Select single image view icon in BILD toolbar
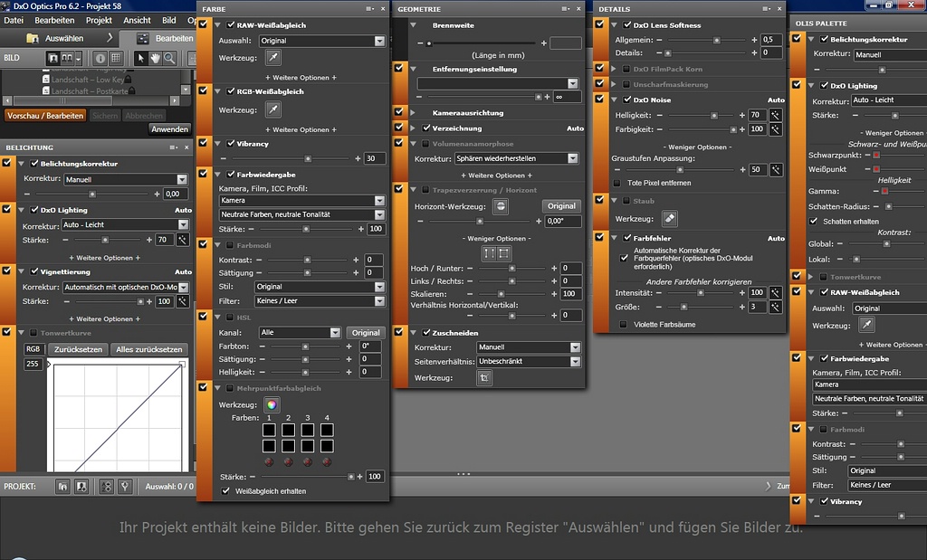927x560 pixels. tap(53, 58)
